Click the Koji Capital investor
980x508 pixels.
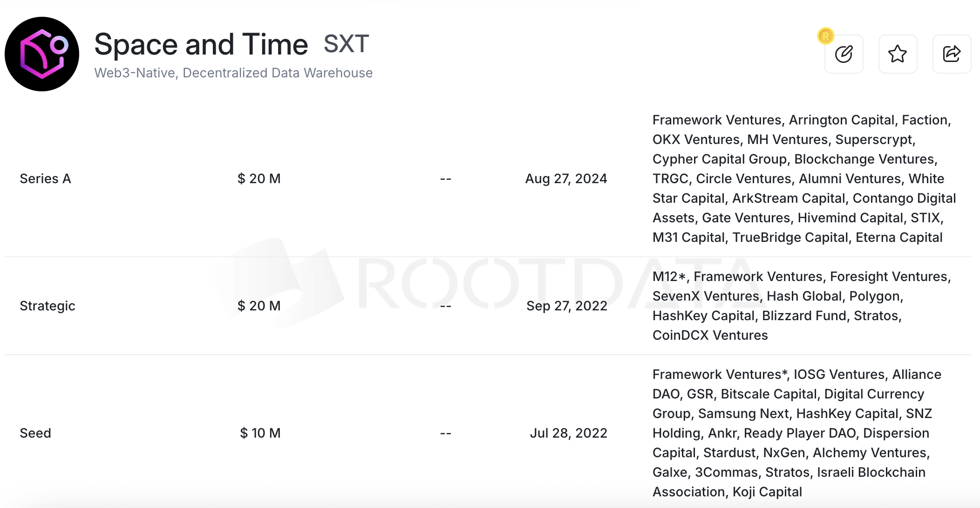(767, 492)
